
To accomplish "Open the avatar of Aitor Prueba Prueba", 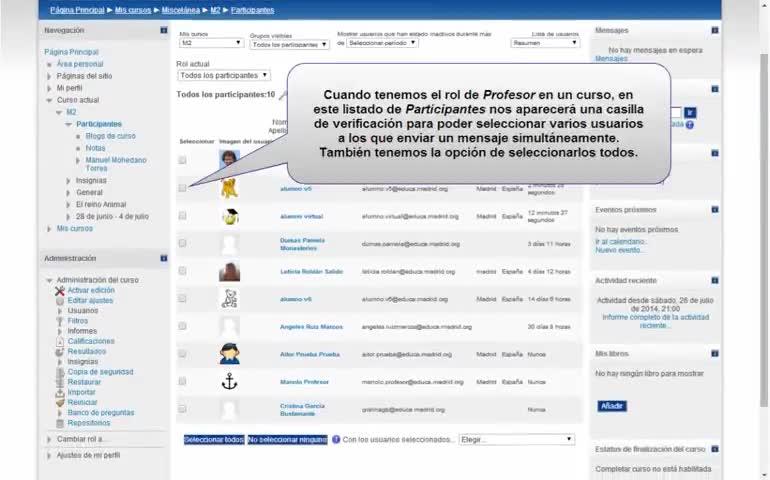I will click(x=229, y=354).
